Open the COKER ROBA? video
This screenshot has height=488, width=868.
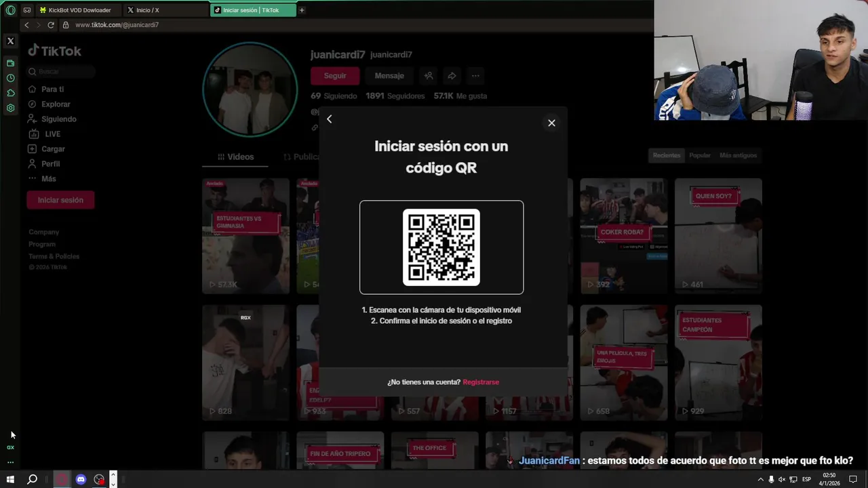tap(623, 236)
